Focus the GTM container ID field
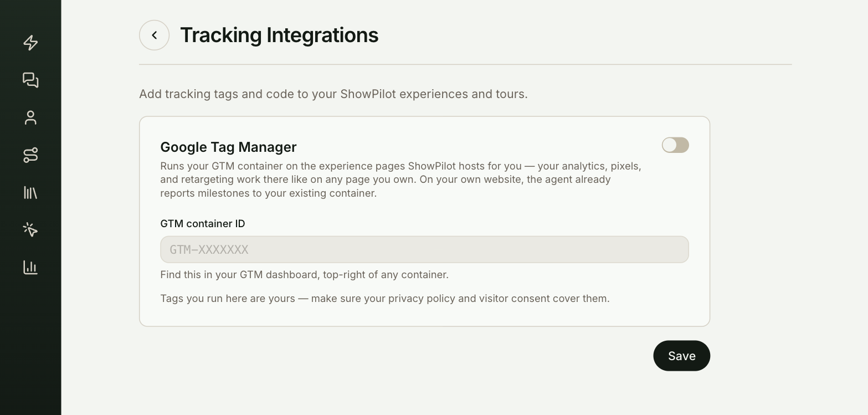 pos(424,249)
